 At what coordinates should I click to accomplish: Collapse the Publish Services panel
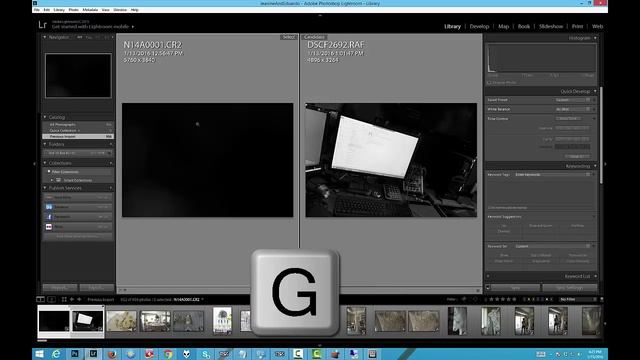[x=45, y=188]
